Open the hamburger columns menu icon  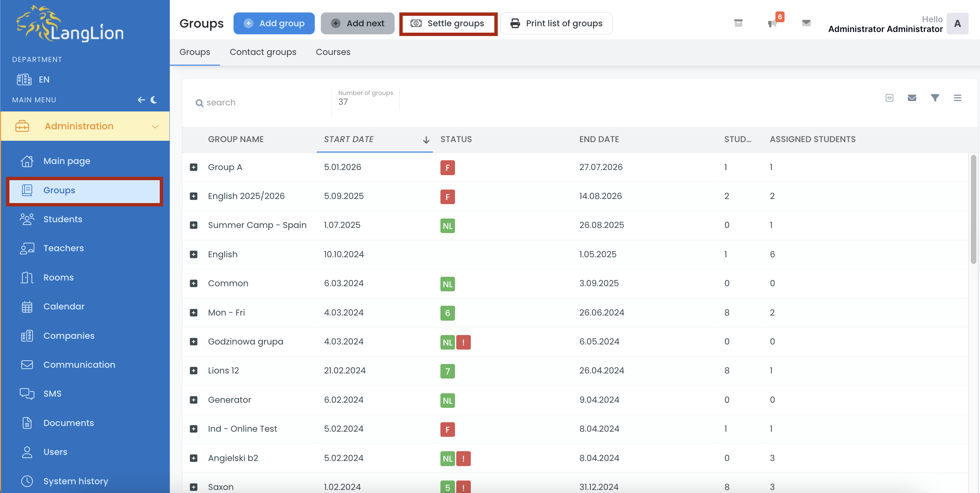(x=957, y=98)
